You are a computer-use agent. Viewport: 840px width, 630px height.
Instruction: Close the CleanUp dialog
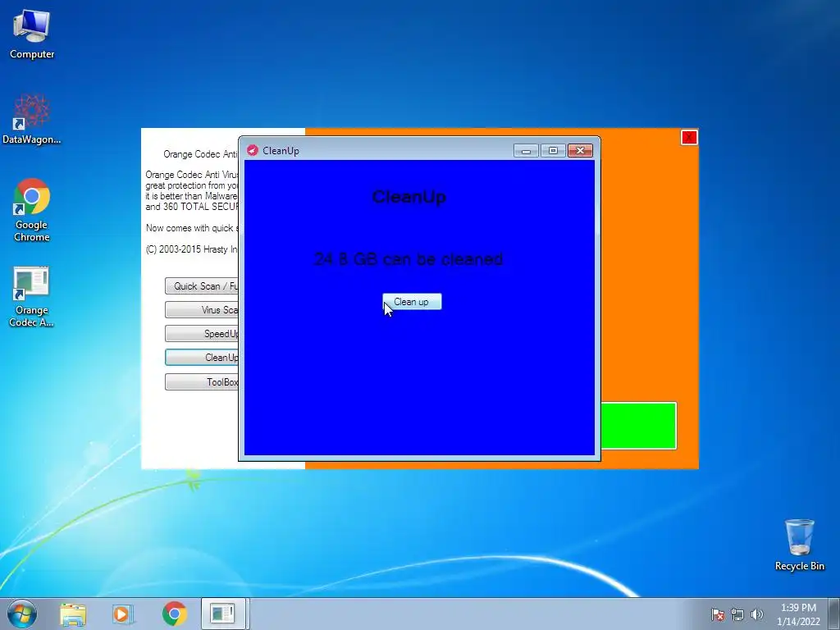(x=580, y=151)
